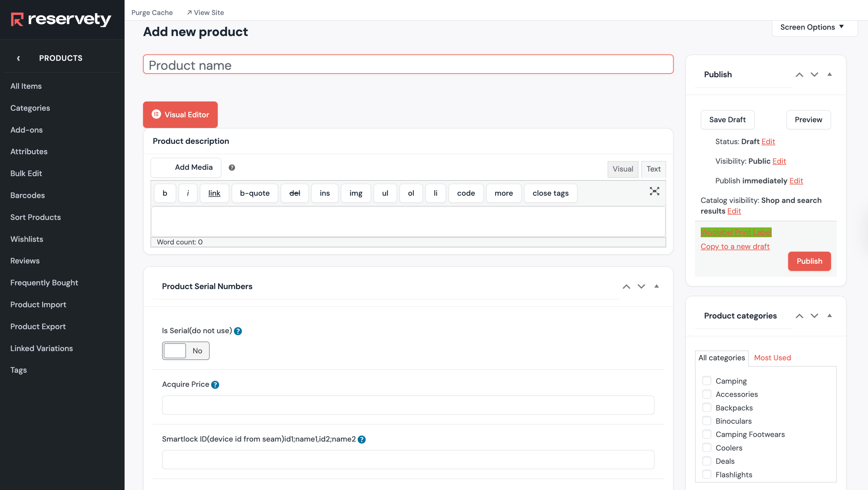Image resolution: width=868 pixels, height=490 pixels.
Task: Switch to the Text editor tab
Action: click(653, 169)
